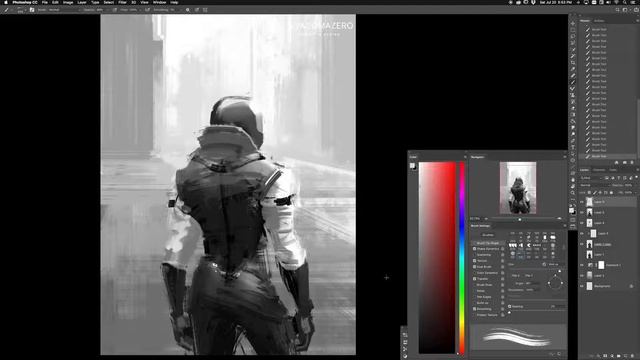The width and height of the screenshot is (640, 360).
Task: Open Kind filter dropdown in Layers panel
Action: 591,178
